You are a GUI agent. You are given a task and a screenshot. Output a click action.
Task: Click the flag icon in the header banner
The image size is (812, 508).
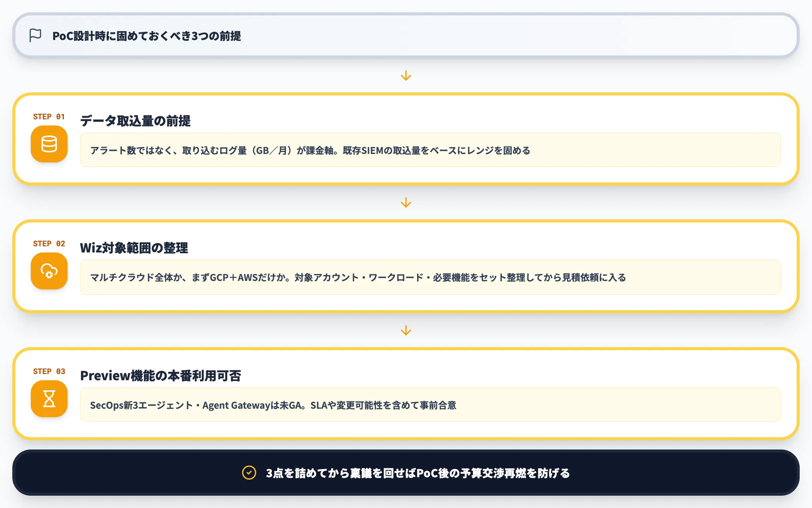coord(35,36)
